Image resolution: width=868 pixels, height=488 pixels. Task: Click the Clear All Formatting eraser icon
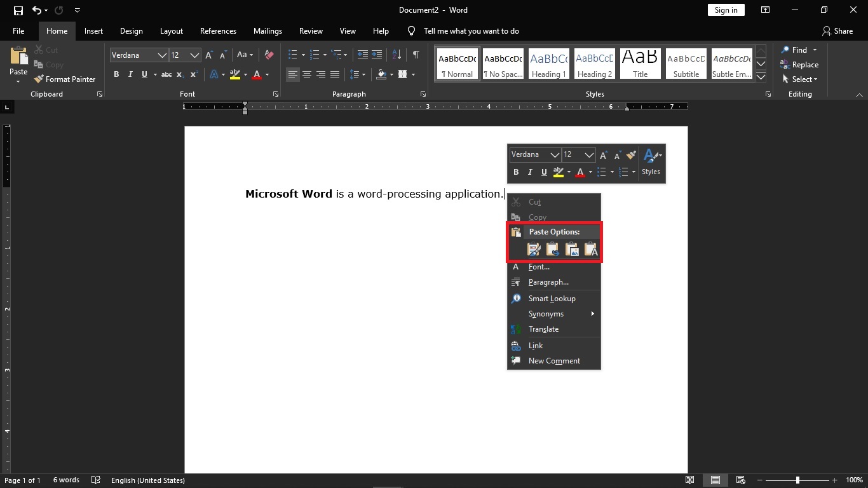pos(269,55)
